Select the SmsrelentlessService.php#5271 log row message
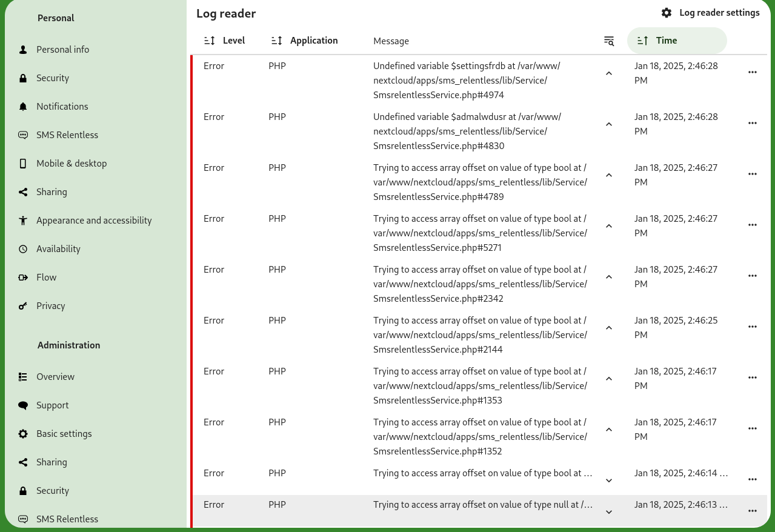The height and width of the screenshot is (532, 775). tap(480, 233)
